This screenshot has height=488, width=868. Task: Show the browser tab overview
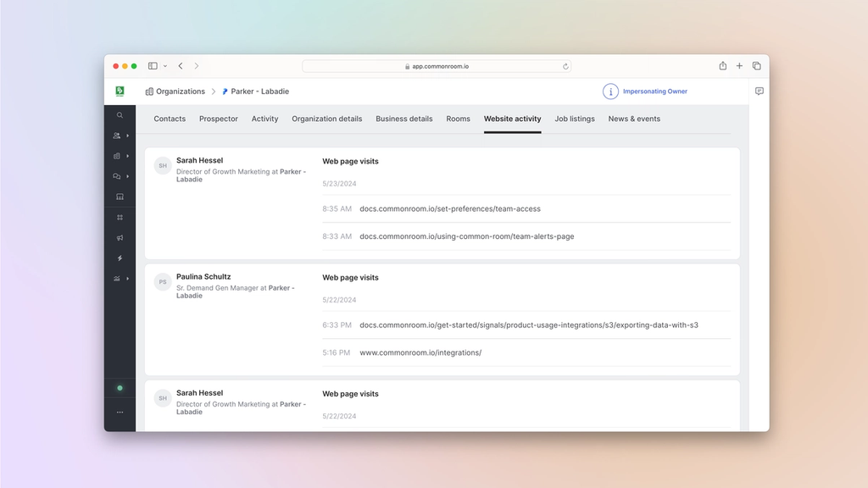pos(756,66)
